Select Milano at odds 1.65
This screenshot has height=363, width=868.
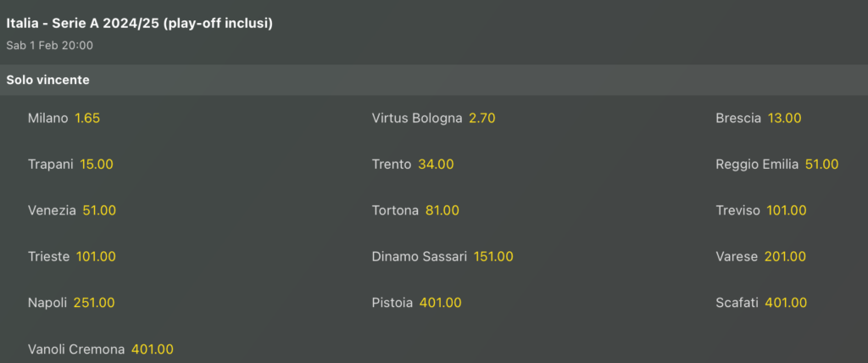coord(87,119)
